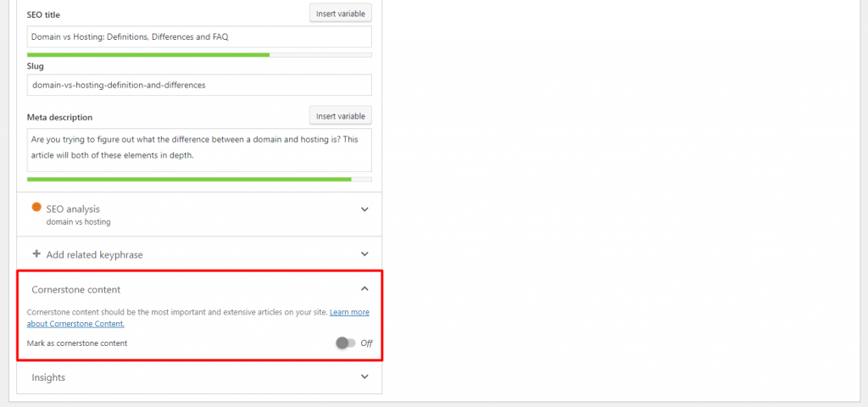Click into the Meta description text area
This screenshot has width=868, height=407.
pyautogui.click(x=199, y=150)
